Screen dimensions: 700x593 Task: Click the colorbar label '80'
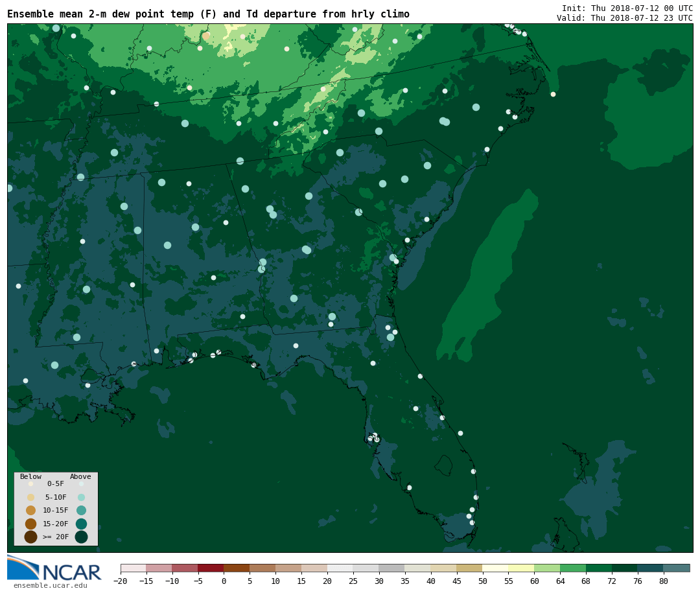664,581
